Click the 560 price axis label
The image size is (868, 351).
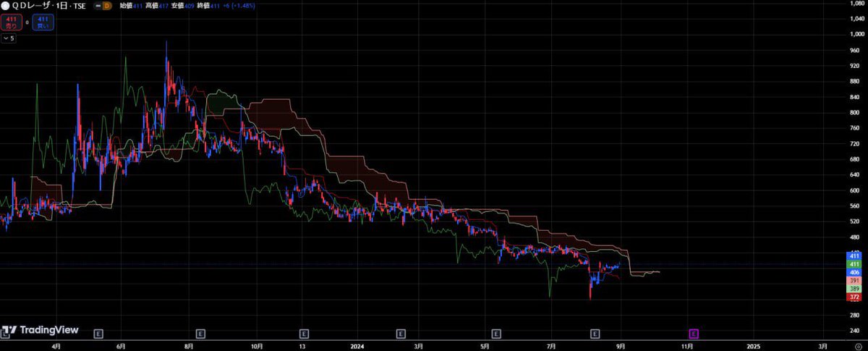click(x=856, y=206)
